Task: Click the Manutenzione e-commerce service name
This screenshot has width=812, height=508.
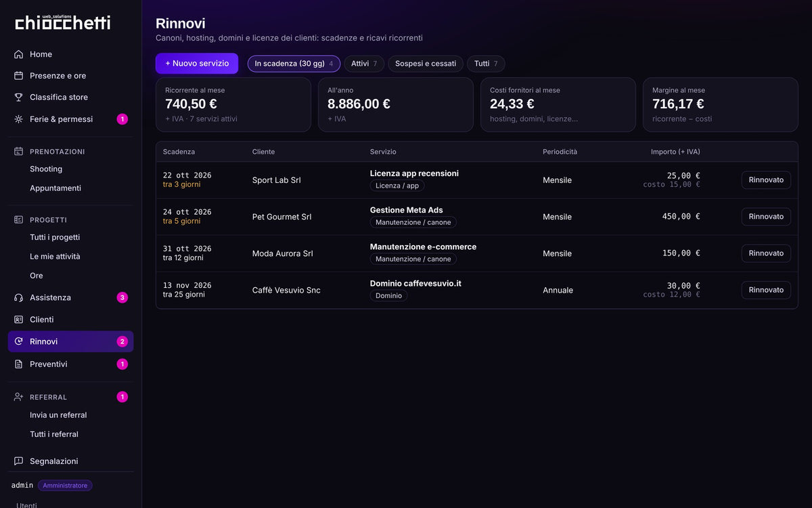Action: coord(423,247)
